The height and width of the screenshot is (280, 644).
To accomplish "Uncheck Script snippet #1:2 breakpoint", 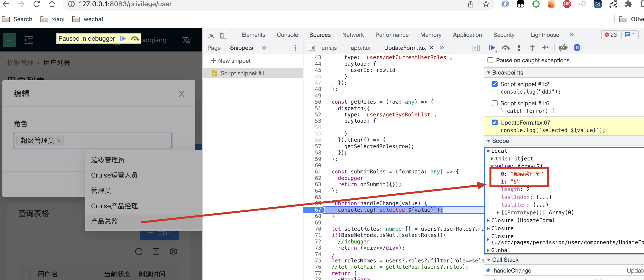I will pyautogui.click(x=494, y=84).
